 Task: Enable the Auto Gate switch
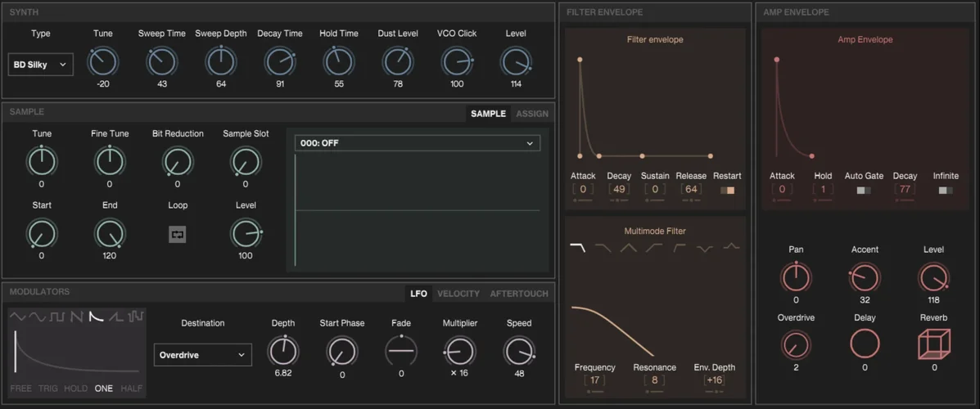pyautogui.click(x=864, y=190)
